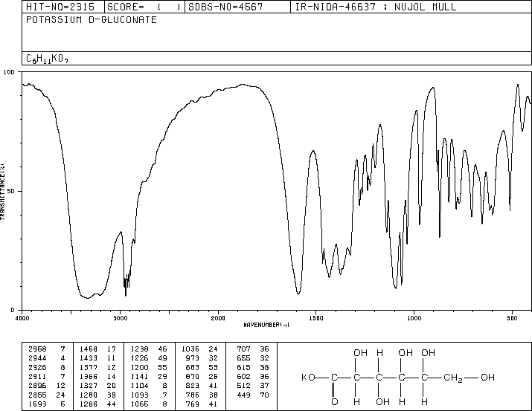532x411 pixels.
Task: Select the SCORE= field in header
Action: [144, 7]
